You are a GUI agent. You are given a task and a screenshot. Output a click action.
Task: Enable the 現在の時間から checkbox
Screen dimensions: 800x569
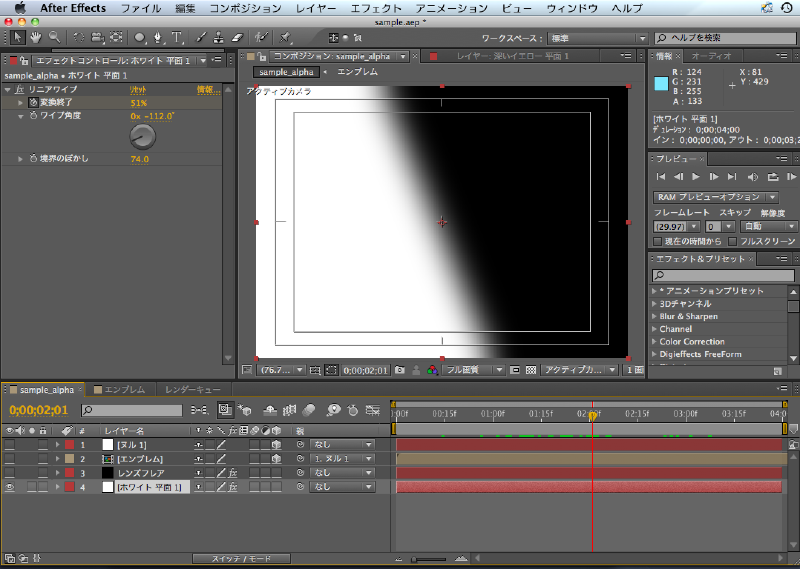(657, 241)
